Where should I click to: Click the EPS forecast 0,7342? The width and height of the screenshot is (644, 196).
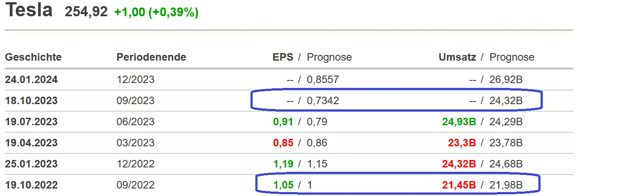[x=323, y=101]
